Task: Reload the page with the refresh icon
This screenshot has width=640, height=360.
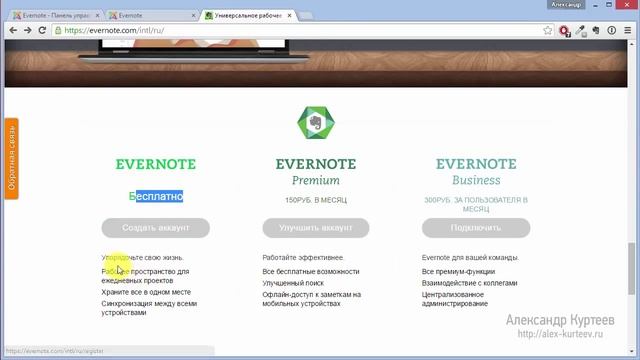Action: coord(42,30)
